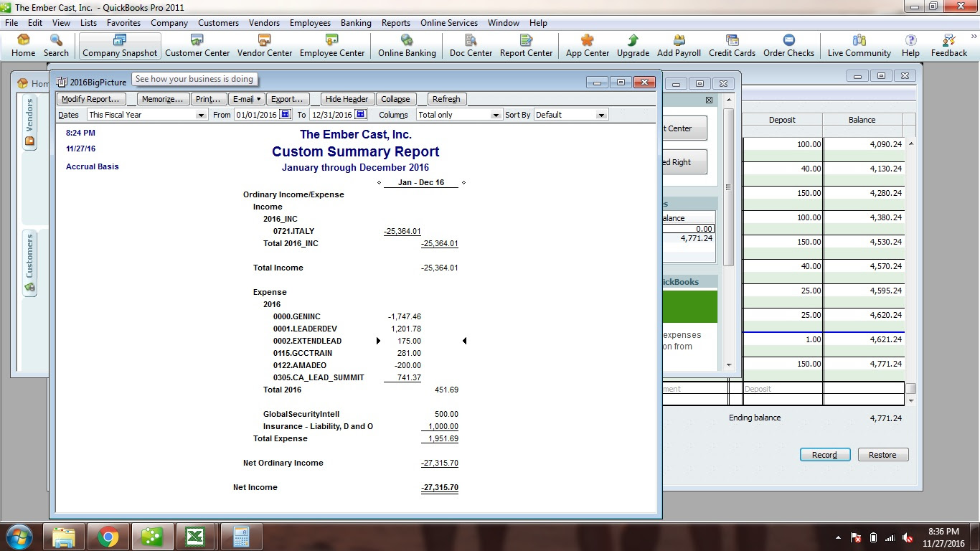Click the To date field
Screen dimensions: 980x551
point(331,115)
